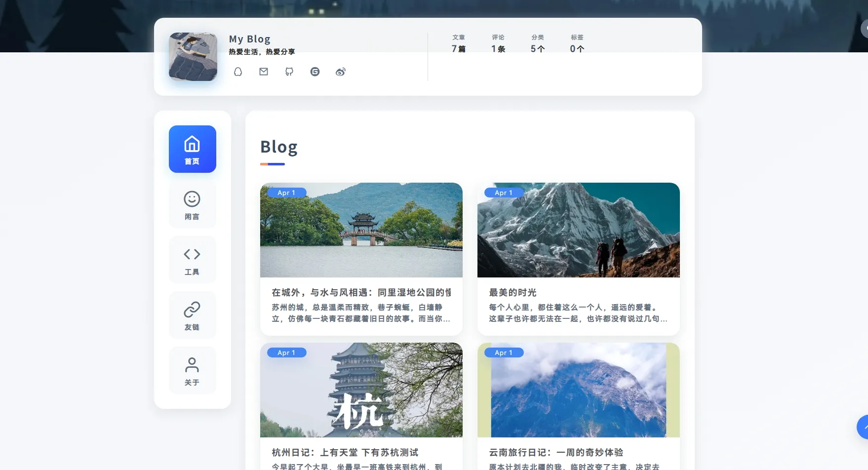Open the GitHub profile icon

coord(289,72)
